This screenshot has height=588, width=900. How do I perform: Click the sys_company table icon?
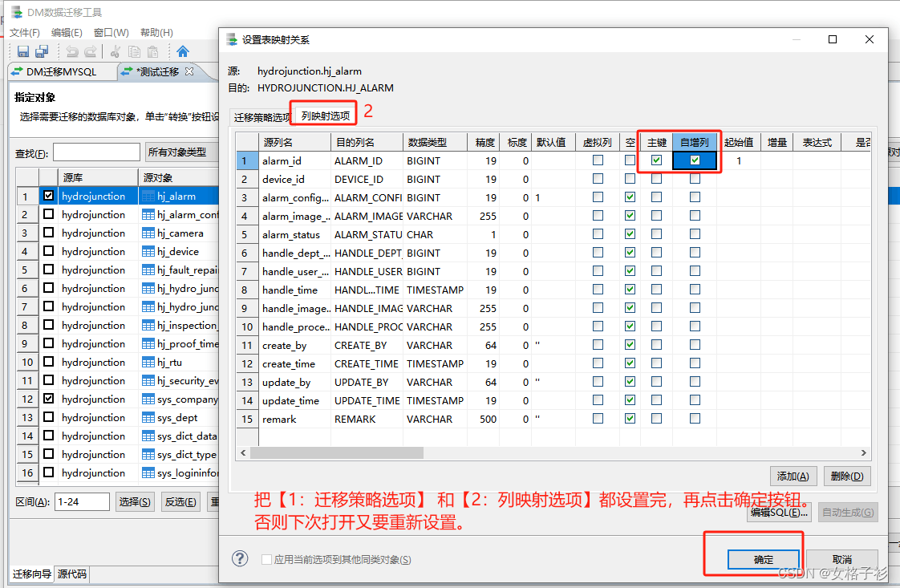pyautogui.click(x=148, y=399)
